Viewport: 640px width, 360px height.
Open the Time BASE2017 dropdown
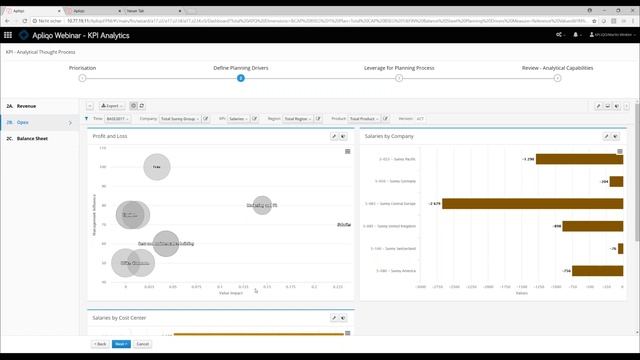click(117, 119)
